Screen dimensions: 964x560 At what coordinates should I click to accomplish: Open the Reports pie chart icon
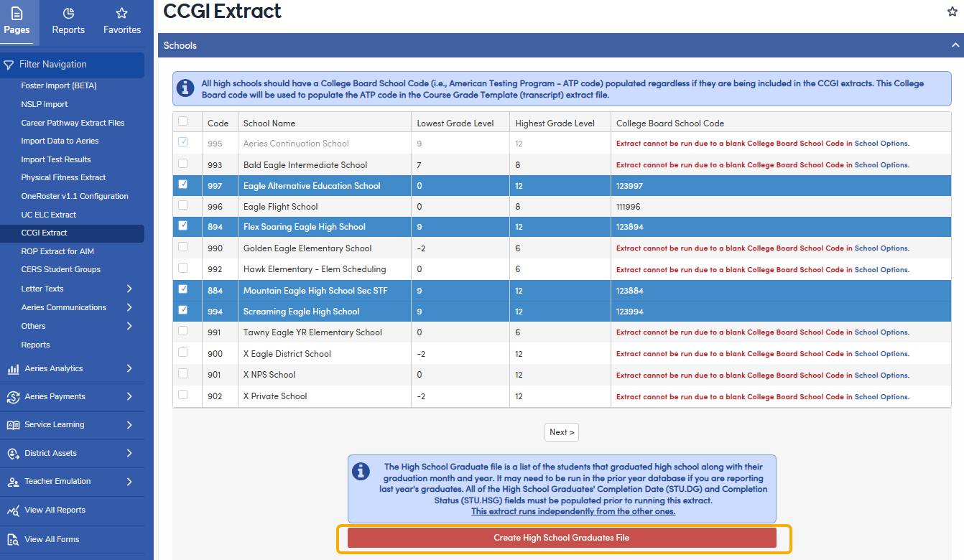click(x=68, y=13)
